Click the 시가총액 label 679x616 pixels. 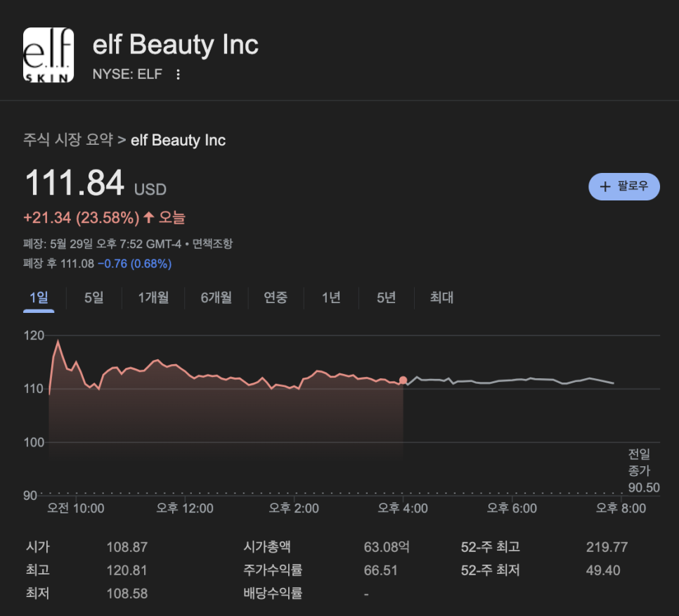pos(267,547)
